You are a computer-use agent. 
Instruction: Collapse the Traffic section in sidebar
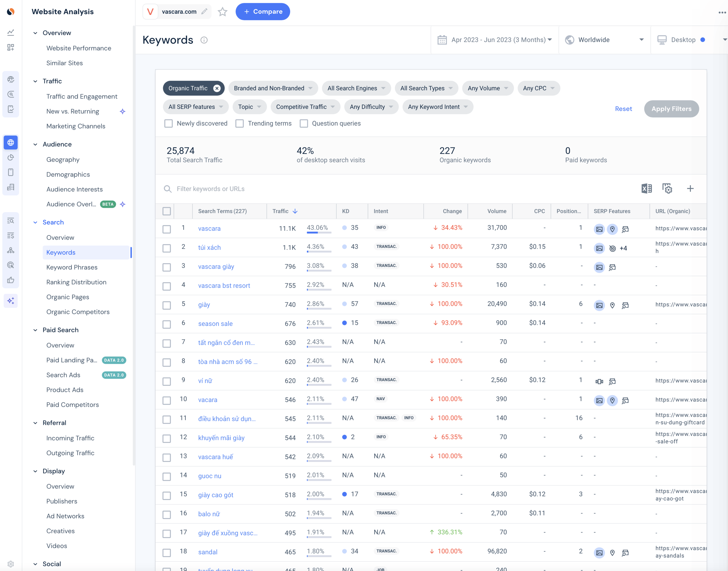tap(35, 81)
